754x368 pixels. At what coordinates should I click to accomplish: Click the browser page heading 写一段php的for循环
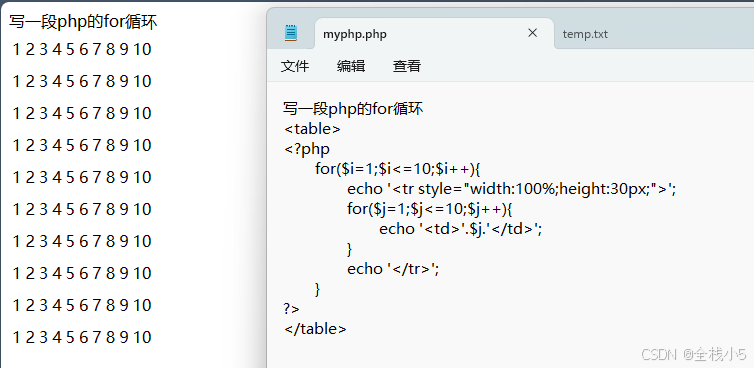coord(83,22)
